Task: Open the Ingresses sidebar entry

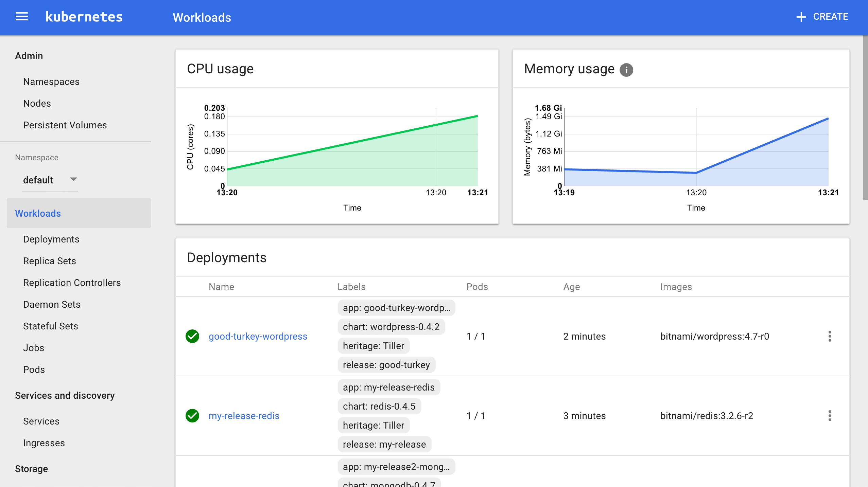Action: pyautogui.click(x=44, y=443)
